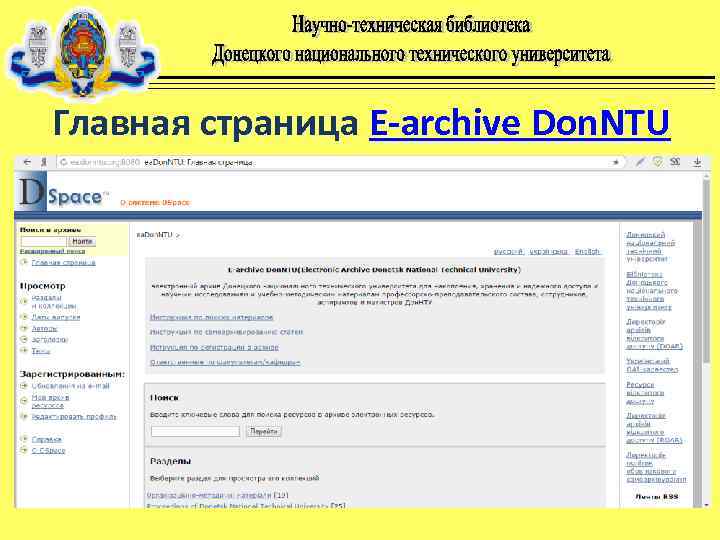Viewport: 720px width, 540px height.
Task: Click the shield protection icon
Action: point(658,162)
